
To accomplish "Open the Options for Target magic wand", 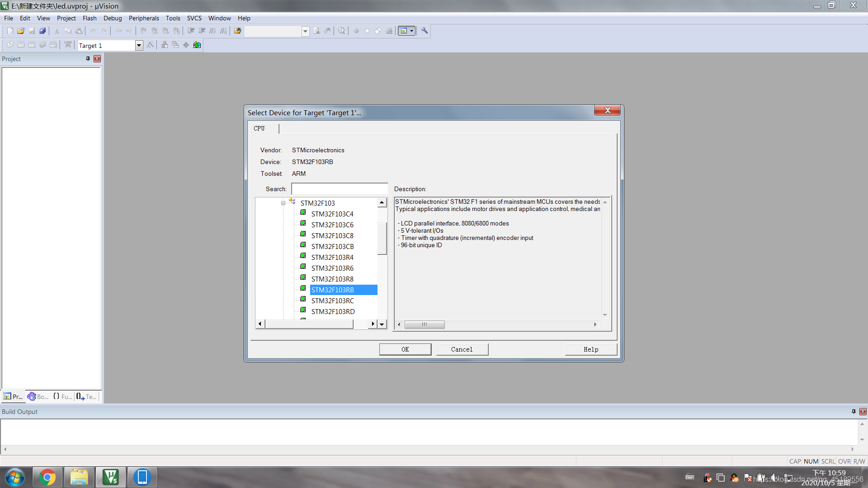I will tap(151, 45).
